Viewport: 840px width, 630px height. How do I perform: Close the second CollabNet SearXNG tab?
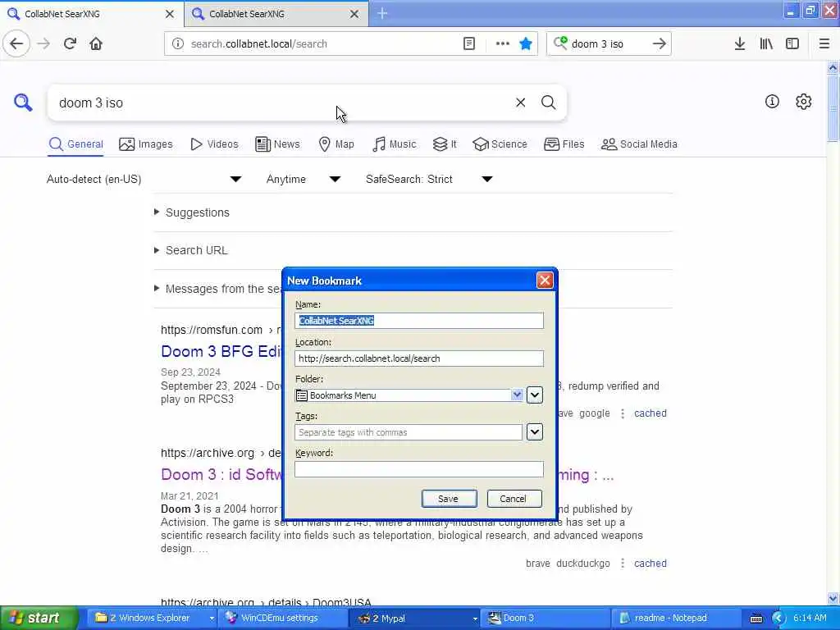[354, 14]
